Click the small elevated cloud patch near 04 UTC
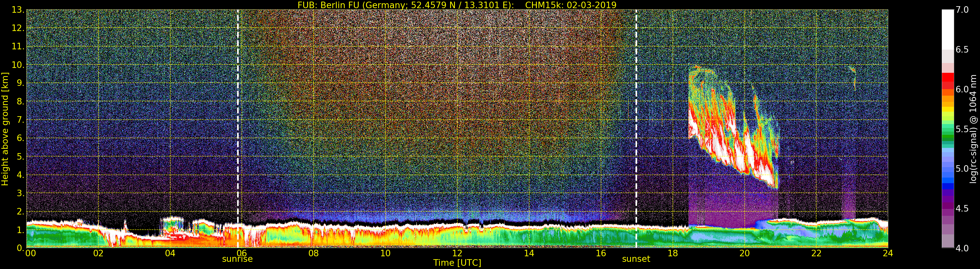 tap(173, 225)
